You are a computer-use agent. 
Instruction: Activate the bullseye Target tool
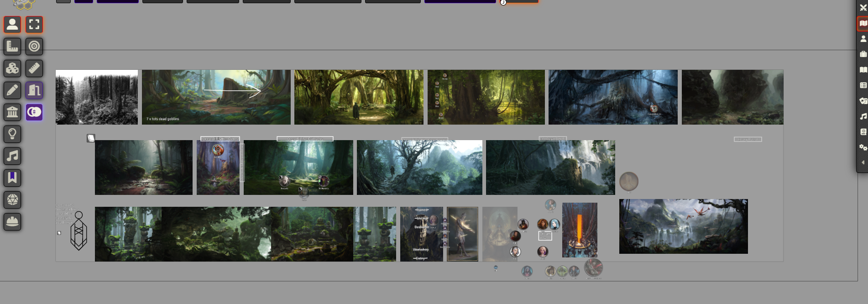(x=34, y=46)
